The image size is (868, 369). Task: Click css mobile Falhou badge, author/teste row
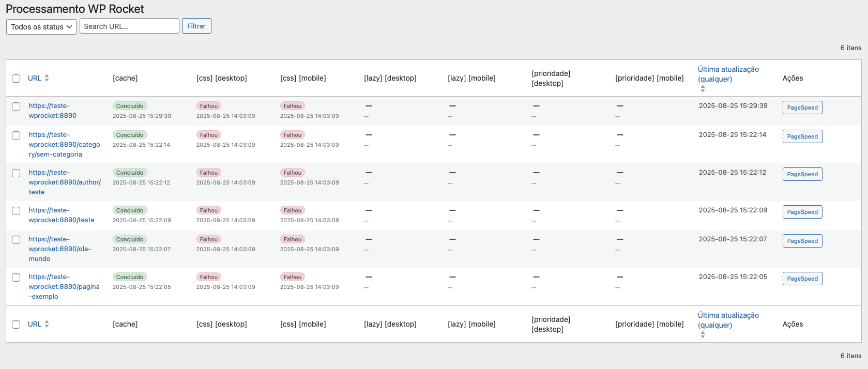tap(293, 173)
